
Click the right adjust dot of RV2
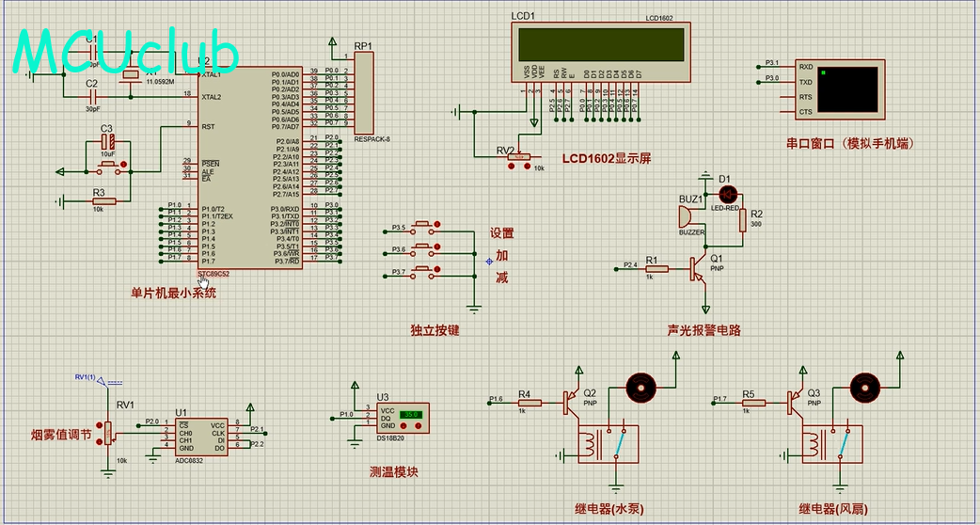(525, 167)
